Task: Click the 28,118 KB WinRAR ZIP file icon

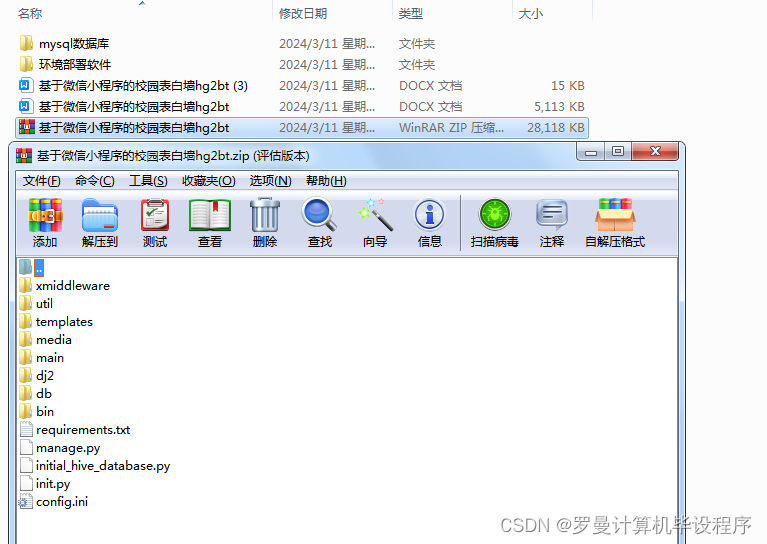Action: tap(26, 127)
